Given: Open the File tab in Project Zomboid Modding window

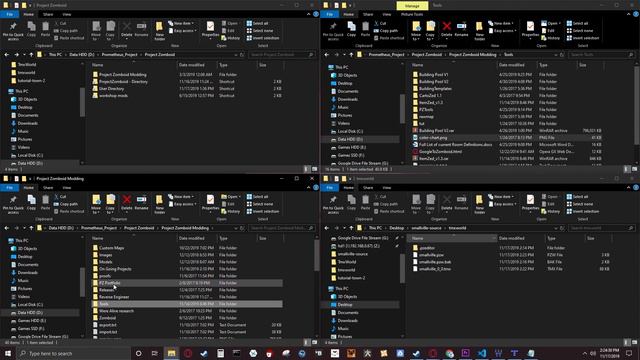Looking at the screenshot, I should point(10,187).
